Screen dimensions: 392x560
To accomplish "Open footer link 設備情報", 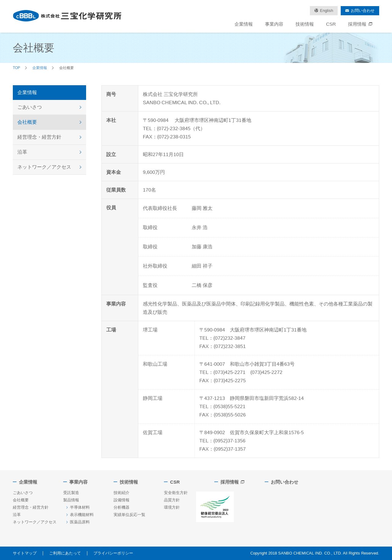I will [x=122, y=500].
